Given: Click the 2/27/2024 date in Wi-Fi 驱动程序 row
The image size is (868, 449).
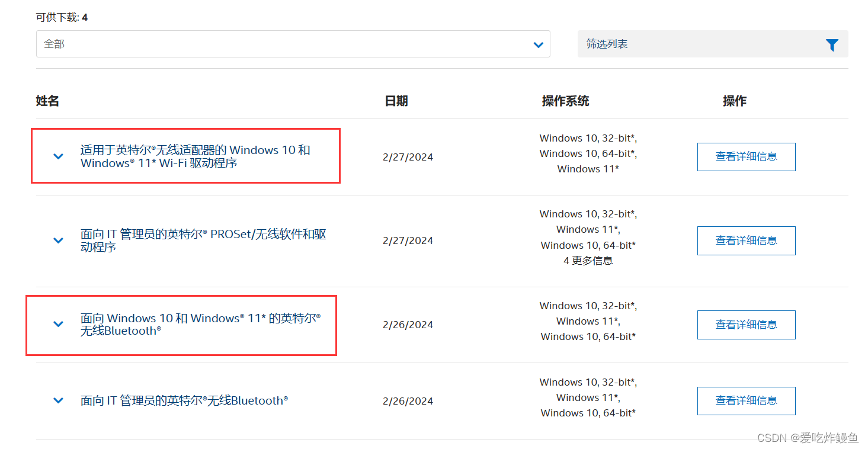Looking at the screenshot, I should pos(408,157).
